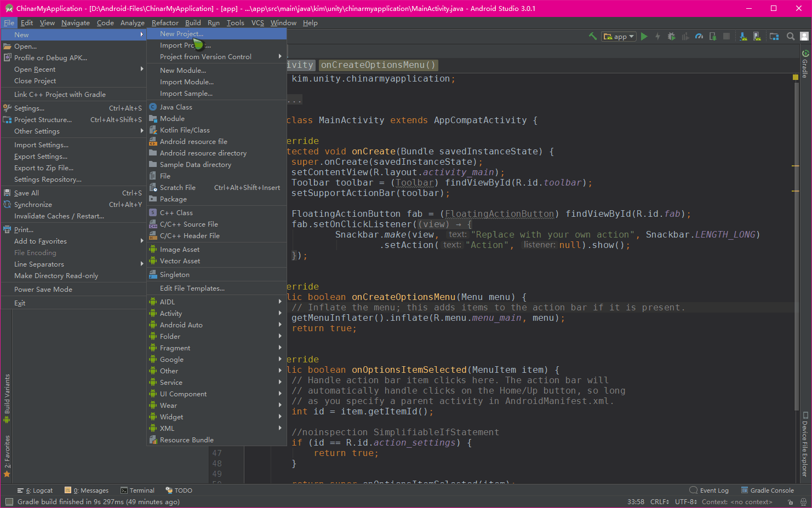Select New Project... menu entry

click(216, 33)
